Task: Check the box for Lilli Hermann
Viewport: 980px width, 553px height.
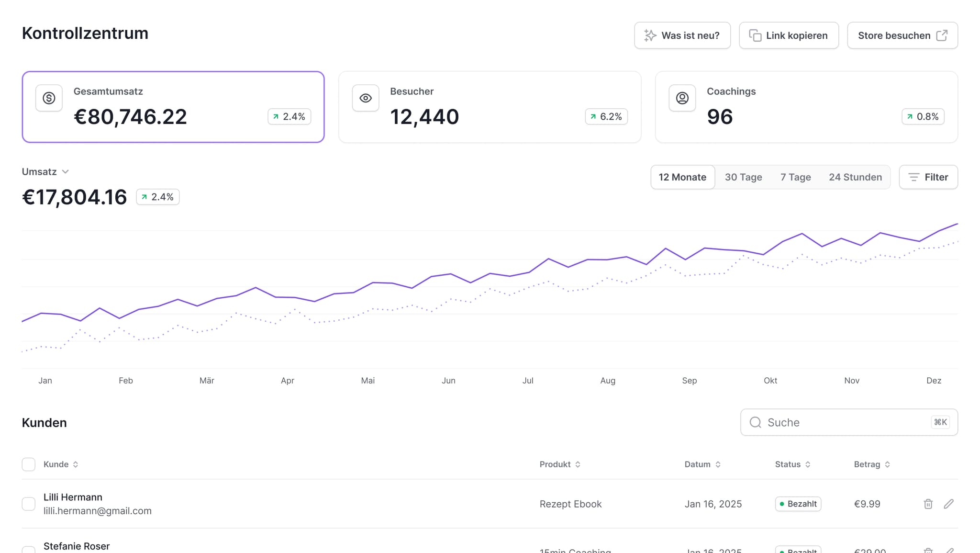Action: coord(29,504)
